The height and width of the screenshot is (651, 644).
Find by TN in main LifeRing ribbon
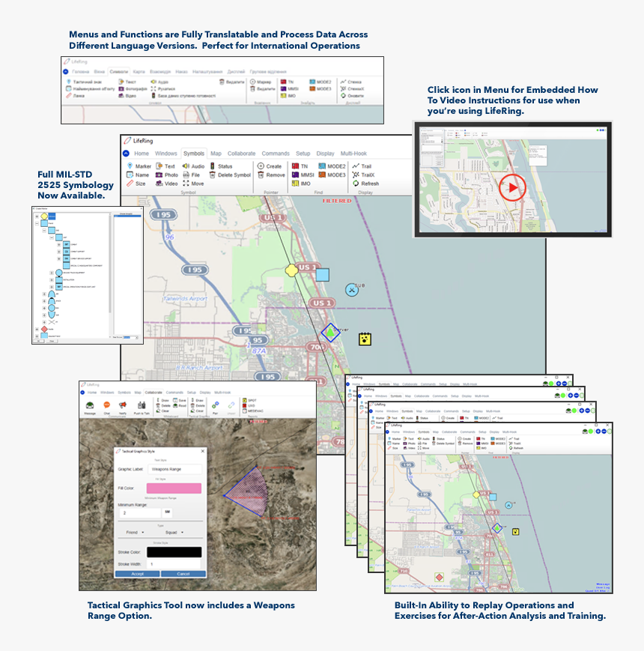300,166
